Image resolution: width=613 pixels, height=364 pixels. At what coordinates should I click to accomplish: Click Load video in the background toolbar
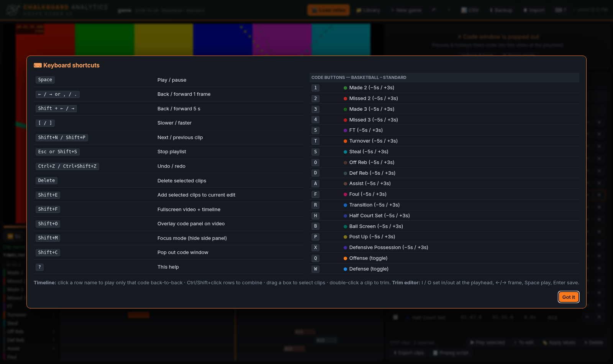point(328,10)
